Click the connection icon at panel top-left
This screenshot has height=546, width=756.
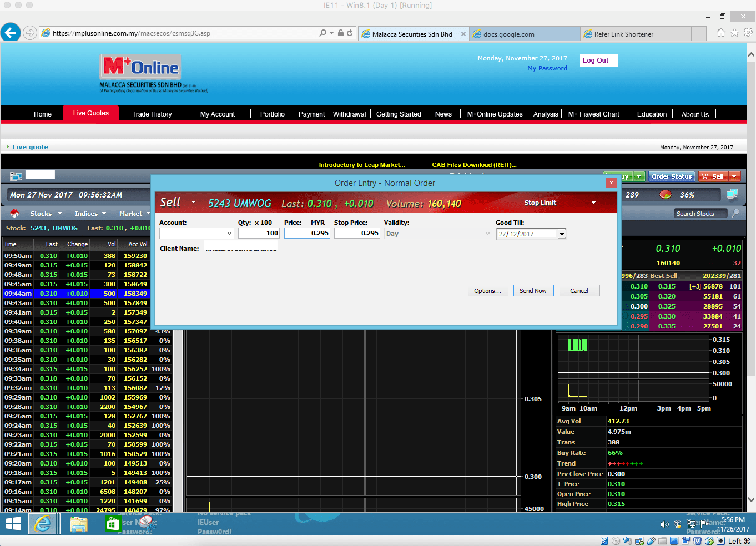tap(16, 176)
